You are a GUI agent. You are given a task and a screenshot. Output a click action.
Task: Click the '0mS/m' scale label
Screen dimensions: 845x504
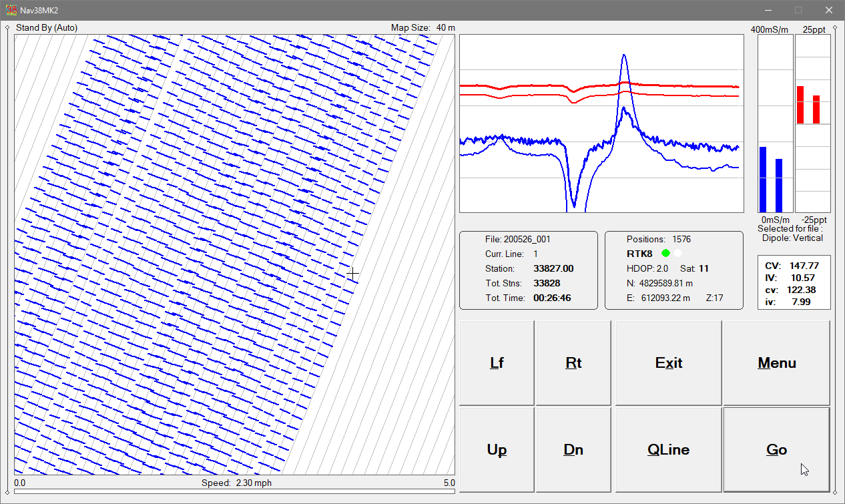point(776,220)
